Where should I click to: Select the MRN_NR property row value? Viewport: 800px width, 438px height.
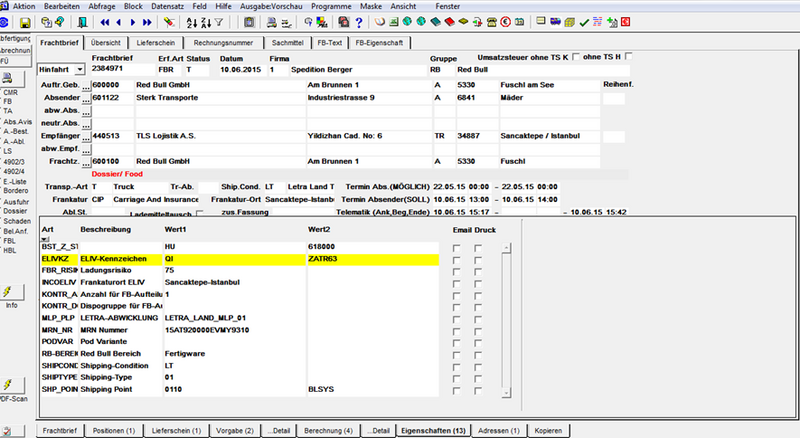[x=235, y=330]
